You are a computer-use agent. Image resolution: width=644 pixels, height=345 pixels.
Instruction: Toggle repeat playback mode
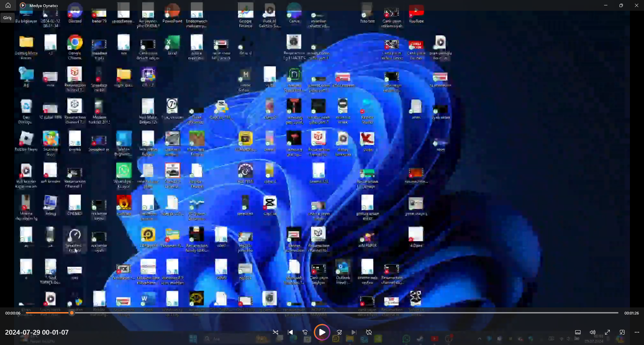coord(369,332)
